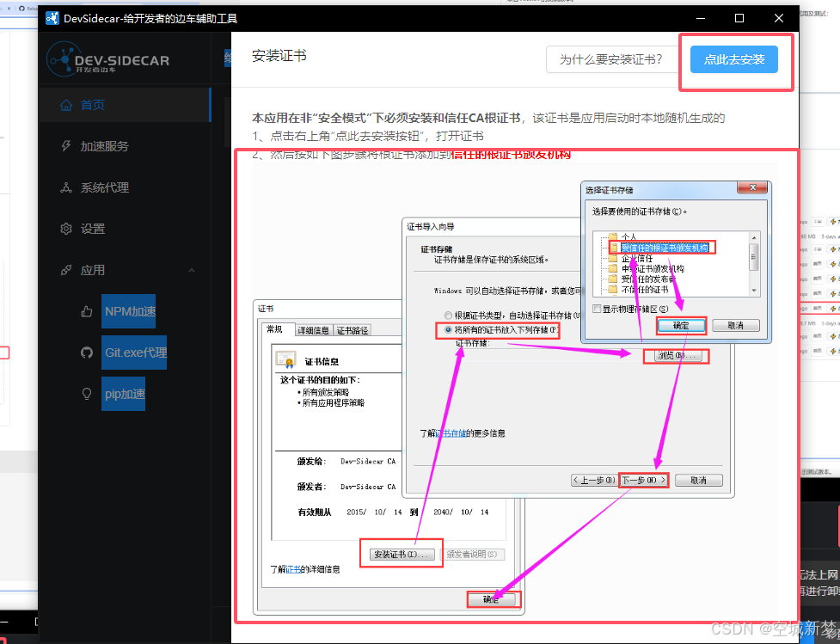Close the background browser tab with its X
The height and width of the screenshot is (644, 840).
[x=9, y=8]
